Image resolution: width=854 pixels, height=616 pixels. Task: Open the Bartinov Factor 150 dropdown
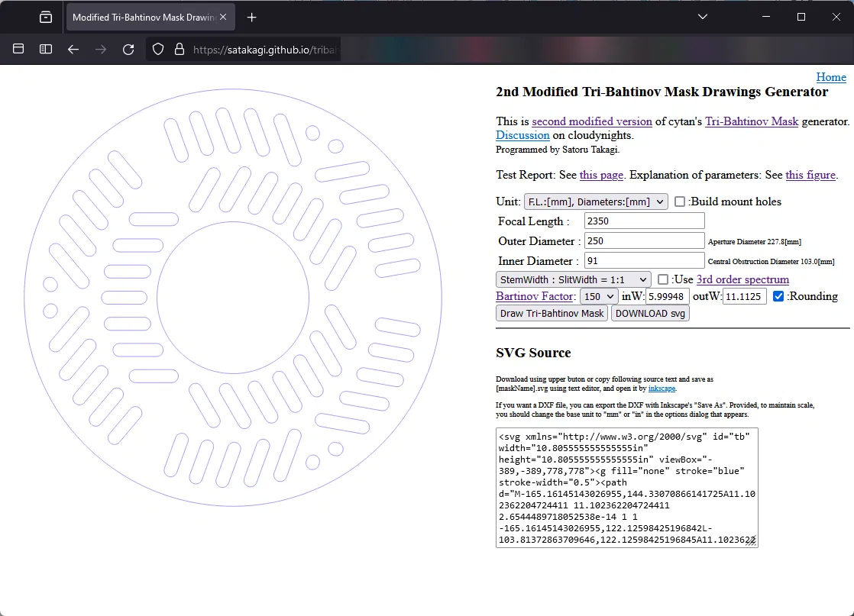click(x=599, y=297)
